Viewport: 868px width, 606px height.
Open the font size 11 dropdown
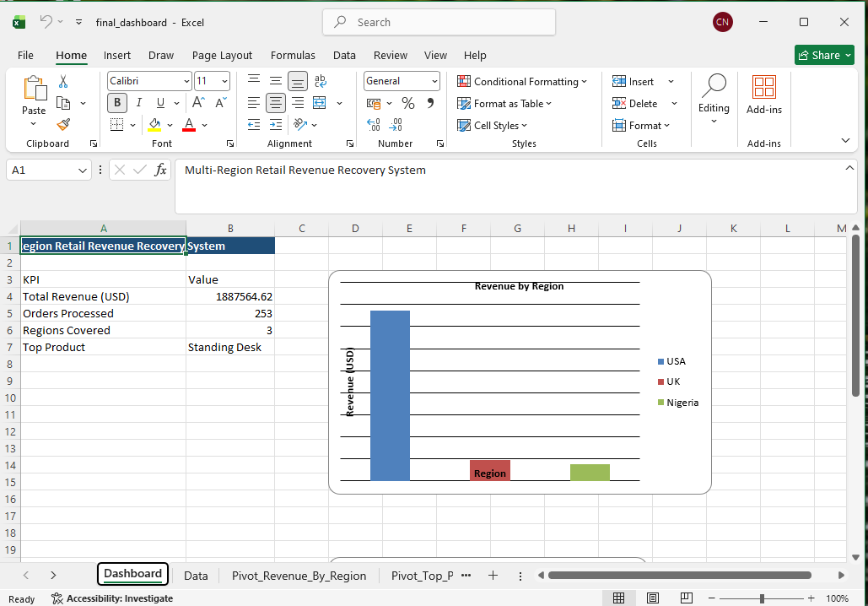[x=224, y=81]
